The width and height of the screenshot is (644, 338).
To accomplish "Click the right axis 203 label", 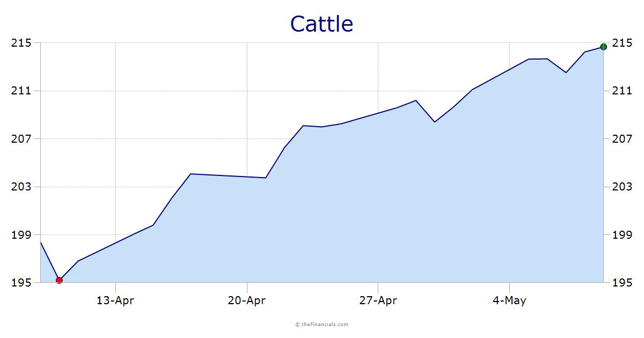I will coord(623,187).
